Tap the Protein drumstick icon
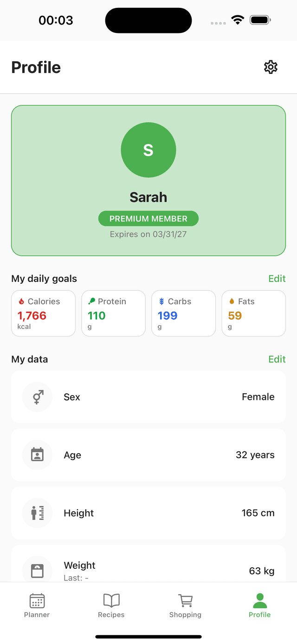 [x=91, y=301]
